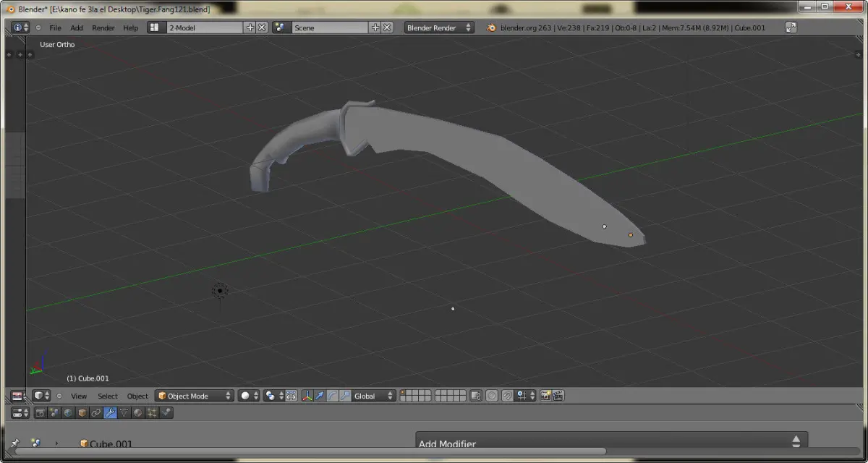868x463 pixels.
Task: Select Cube.001 in properties breadcrumb
Action: [106, 444]
